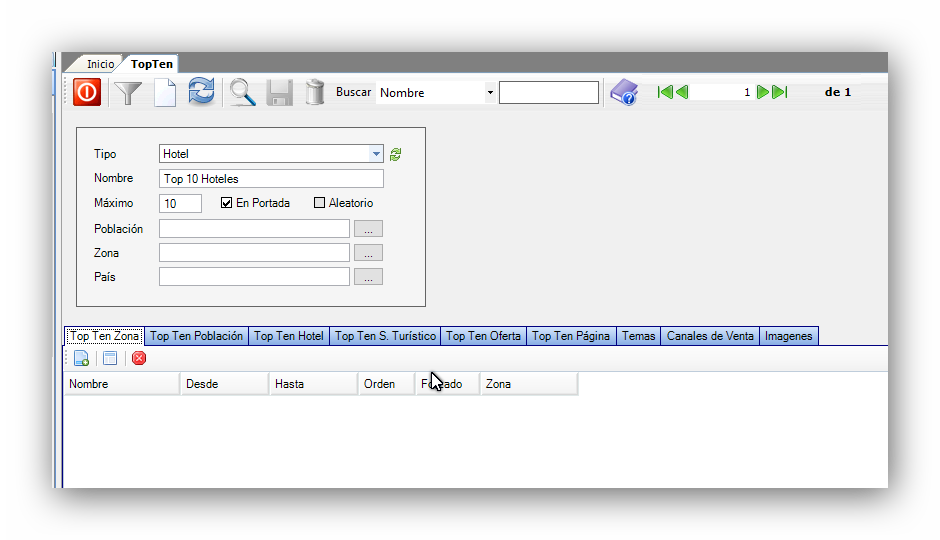Viewport: 940px width, 540px height.
Task: Click the red delete row icon in grid toolbar
Action: [x=139, y=358]
